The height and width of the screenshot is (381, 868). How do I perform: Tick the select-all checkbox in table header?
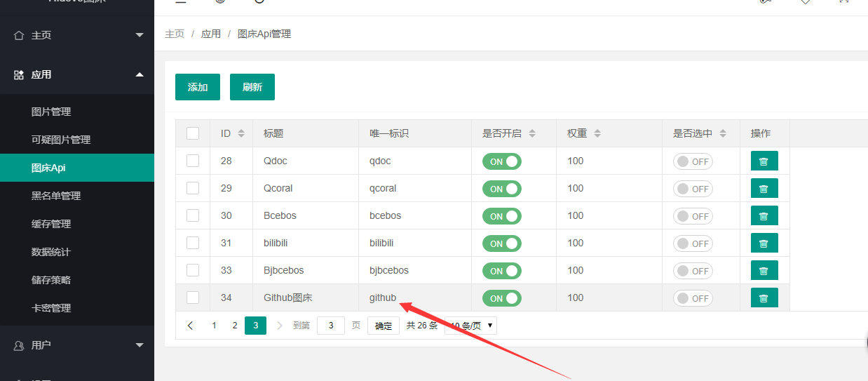(193, 133)
